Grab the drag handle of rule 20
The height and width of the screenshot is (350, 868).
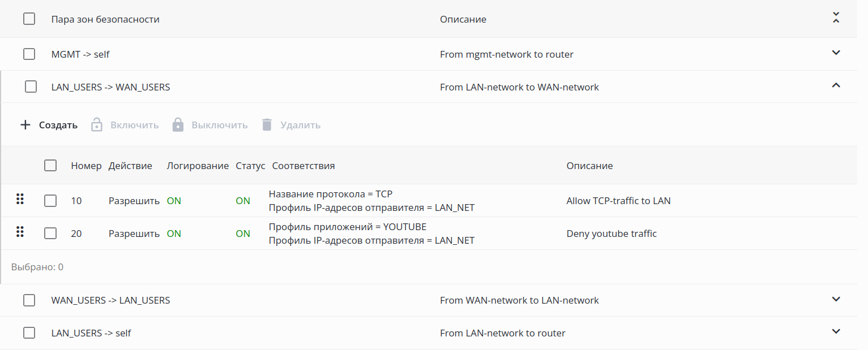20,232
